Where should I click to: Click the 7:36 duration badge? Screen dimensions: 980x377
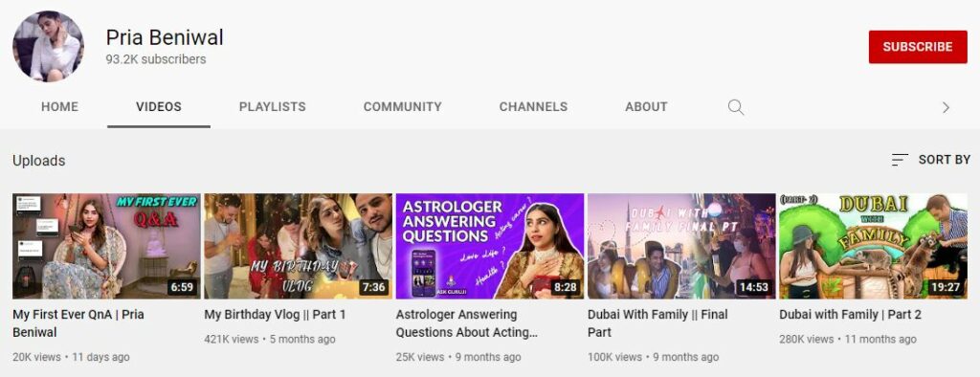373,288
